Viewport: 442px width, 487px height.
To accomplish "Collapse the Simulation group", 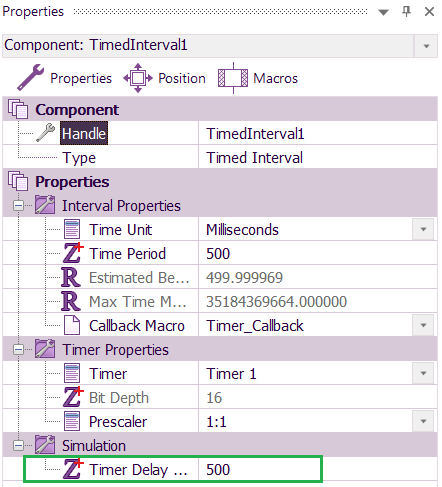I will point(18,445).
